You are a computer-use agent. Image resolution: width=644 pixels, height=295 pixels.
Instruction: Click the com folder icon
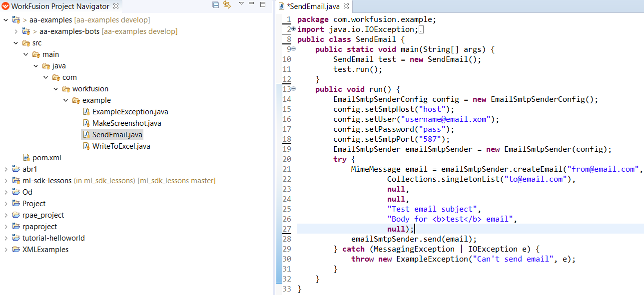pyautogui.click(x=56, y=77)
